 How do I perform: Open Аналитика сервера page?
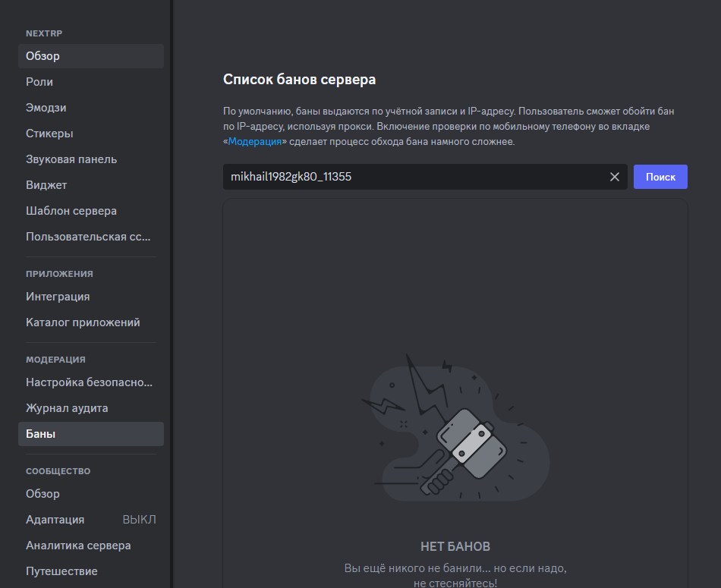tap(91, 546)
